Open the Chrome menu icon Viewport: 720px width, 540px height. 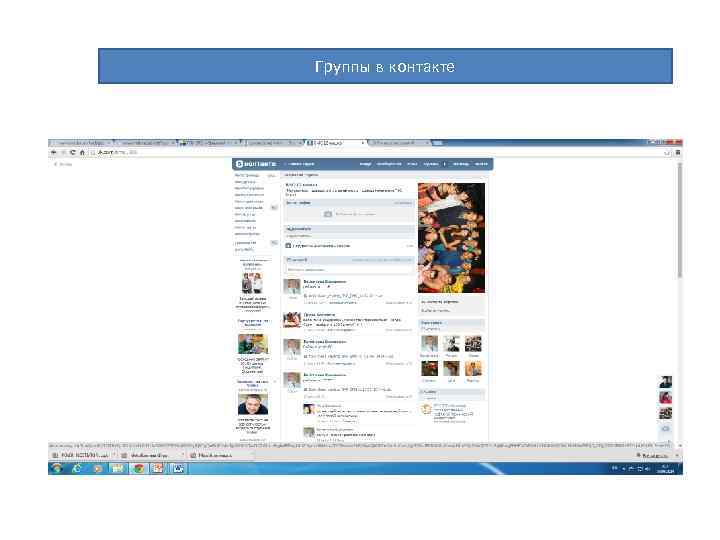click(678, 153)
